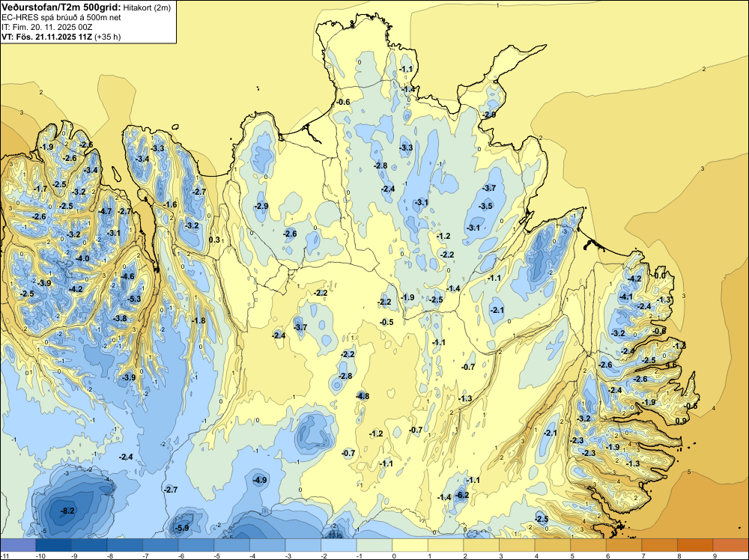Click the -4.1 temperature label
This screenshot has width=749, height=560.
[x=625, y=297]
